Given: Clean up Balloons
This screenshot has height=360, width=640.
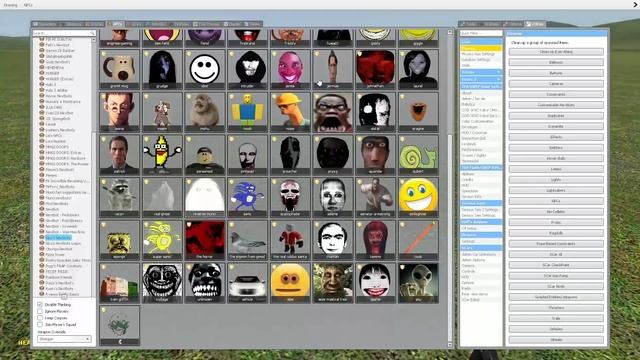Looking at the screenshot, I should [x=556, y=62].
